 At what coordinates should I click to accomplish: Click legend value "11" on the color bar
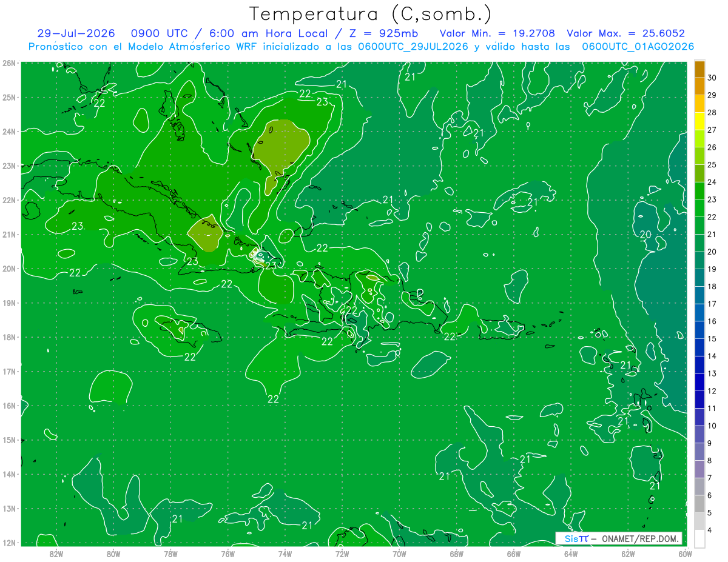point(712,408)
